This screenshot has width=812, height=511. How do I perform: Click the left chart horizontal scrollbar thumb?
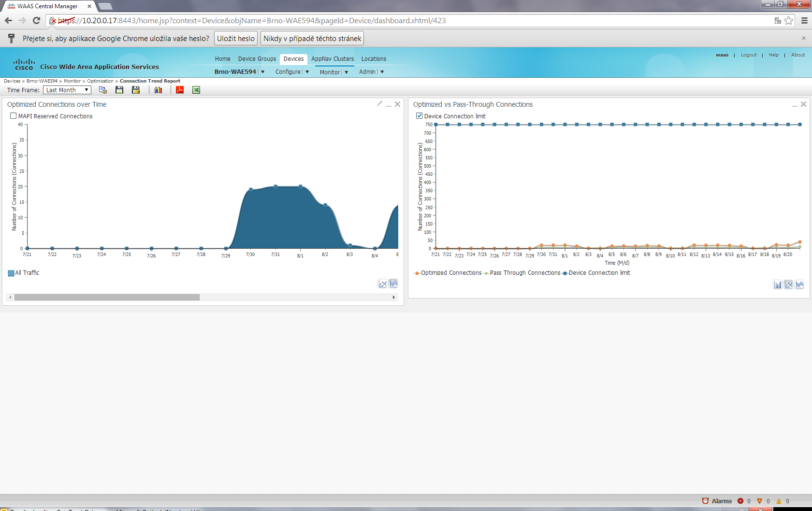[107, 298]
